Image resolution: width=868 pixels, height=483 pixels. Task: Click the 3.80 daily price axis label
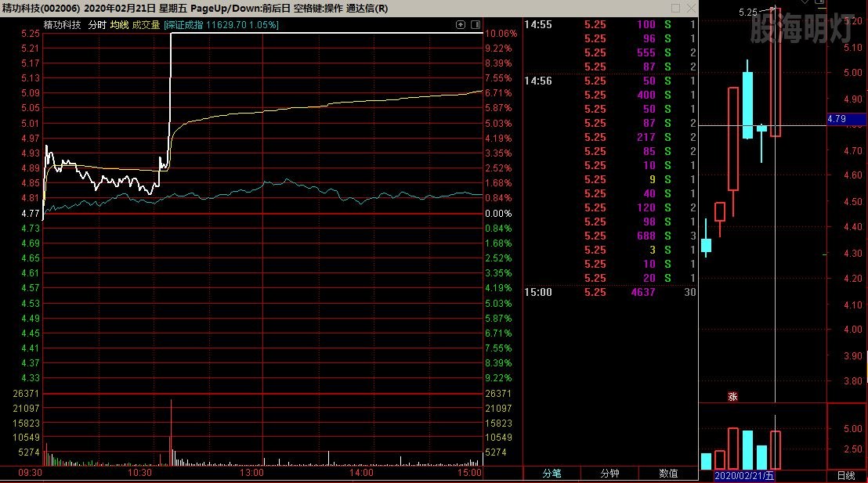852,381
